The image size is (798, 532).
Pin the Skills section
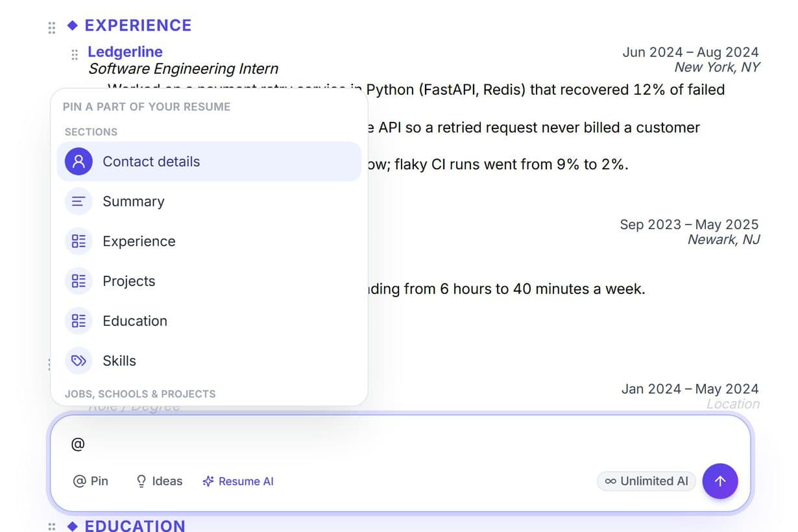click(209, 361)
